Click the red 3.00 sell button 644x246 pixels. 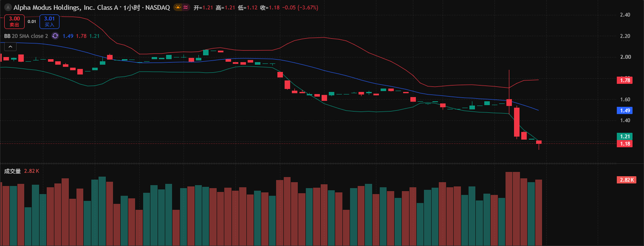tap(13, 21)
